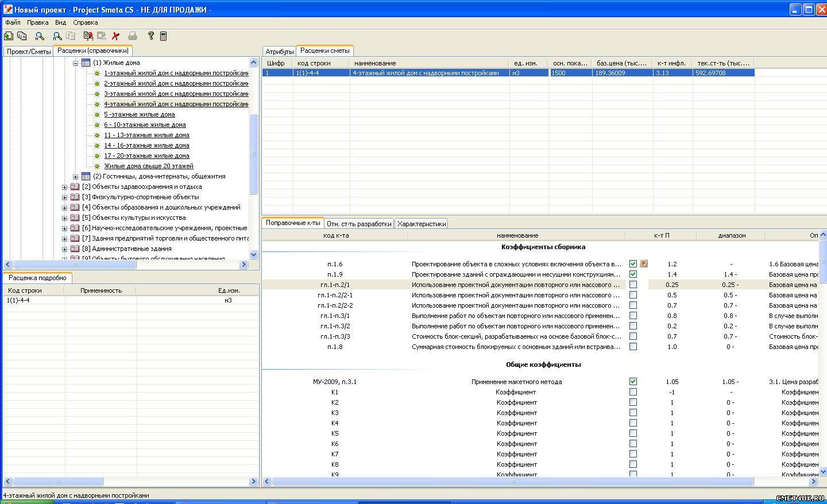Open the Правка menu
This screenshot has width=827, height=504.
click(37, 22)
